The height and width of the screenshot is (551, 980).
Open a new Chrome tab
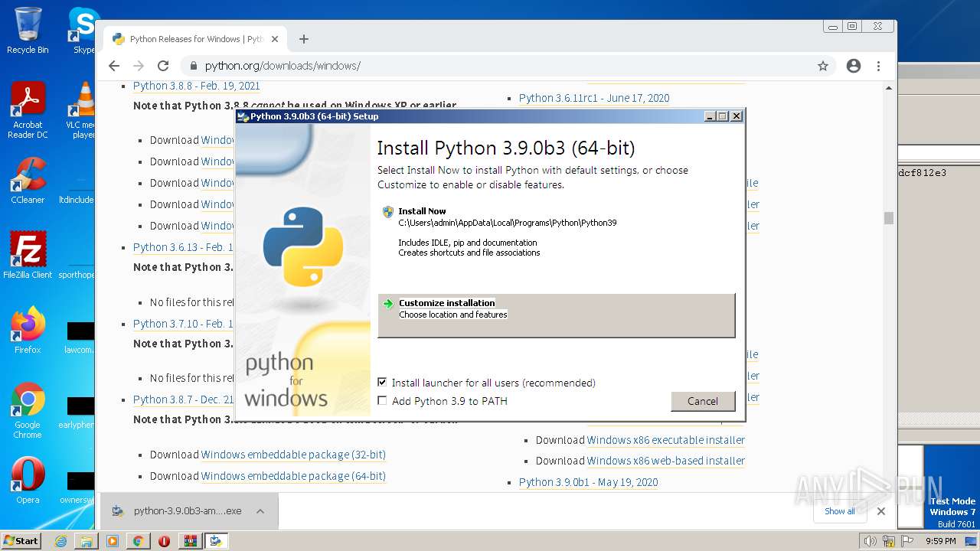tap(304, 39)
